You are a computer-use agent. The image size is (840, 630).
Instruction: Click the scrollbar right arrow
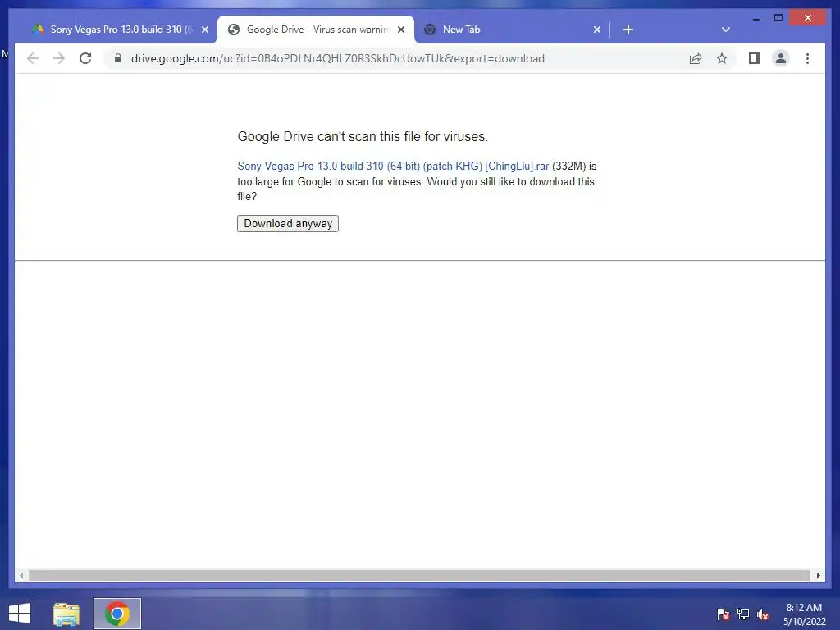pyautogui.click(x=818, y=575)
